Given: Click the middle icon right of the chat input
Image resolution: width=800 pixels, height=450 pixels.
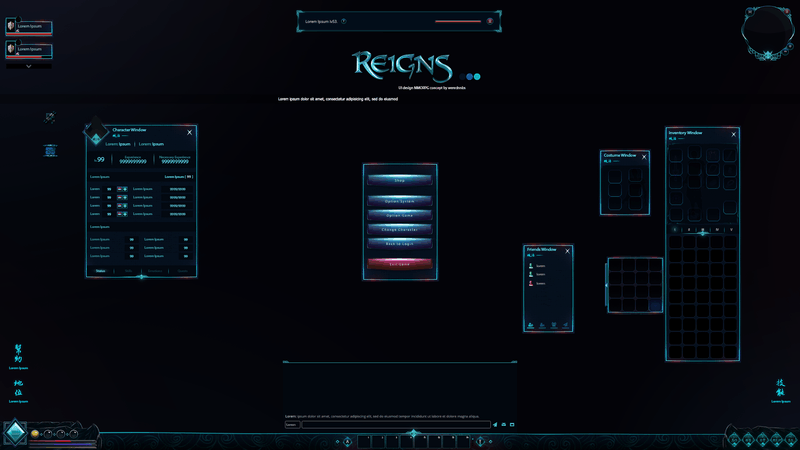Looking at the screenshot, I should point(504,424).
